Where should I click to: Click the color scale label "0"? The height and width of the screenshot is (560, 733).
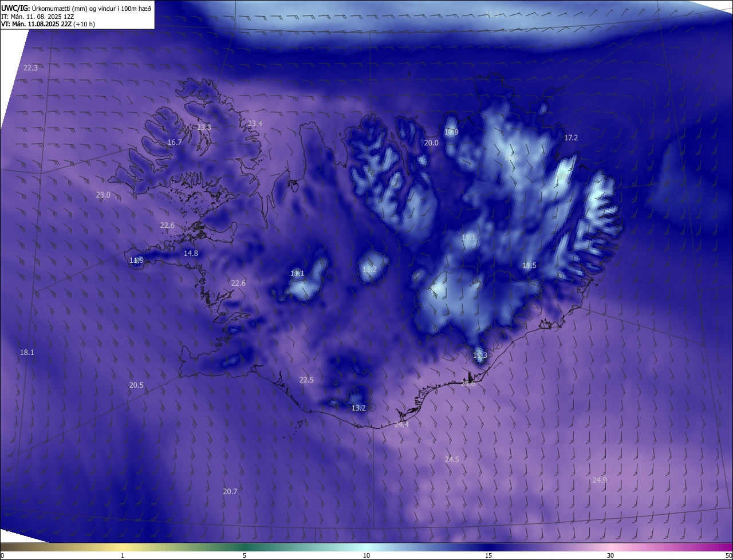tap(2, 555)
